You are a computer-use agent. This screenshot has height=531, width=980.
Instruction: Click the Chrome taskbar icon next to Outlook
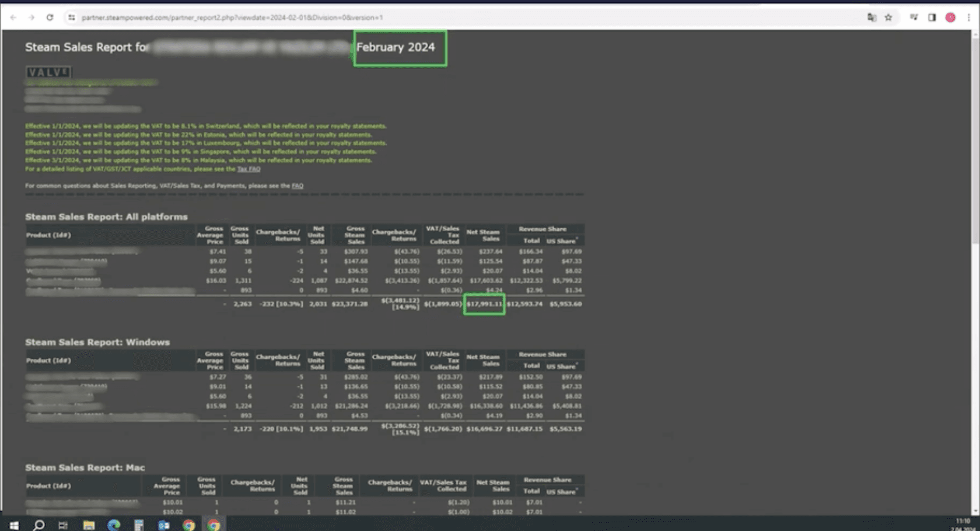coord(189,525)
